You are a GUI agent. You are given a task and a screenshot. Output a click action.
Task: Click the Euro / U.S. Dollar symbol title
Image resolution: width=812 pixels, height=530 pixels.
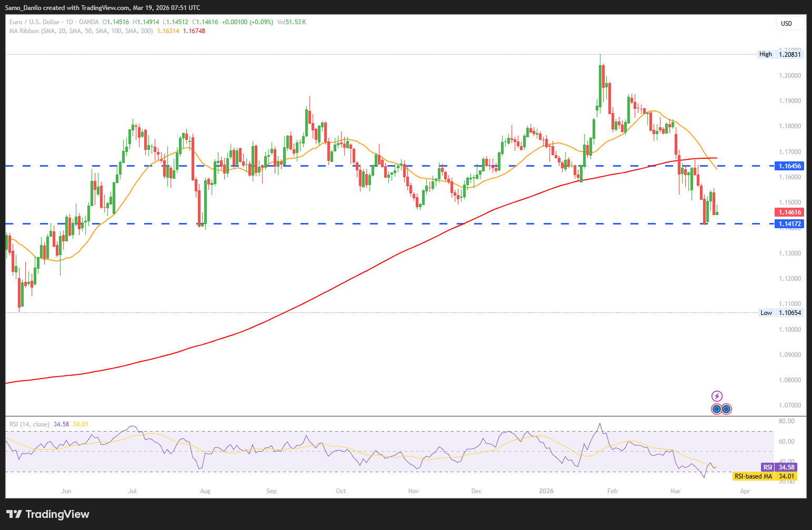[x=34, y=22]
